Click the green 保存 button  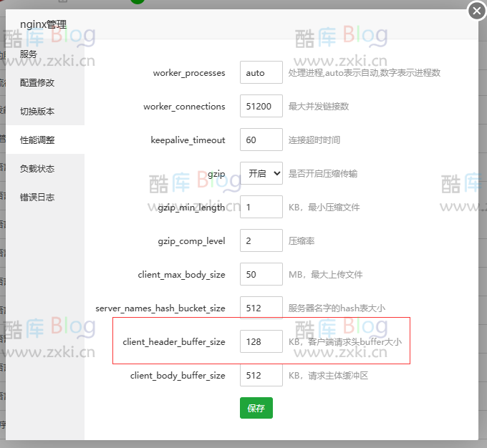[x=256, y=408]
